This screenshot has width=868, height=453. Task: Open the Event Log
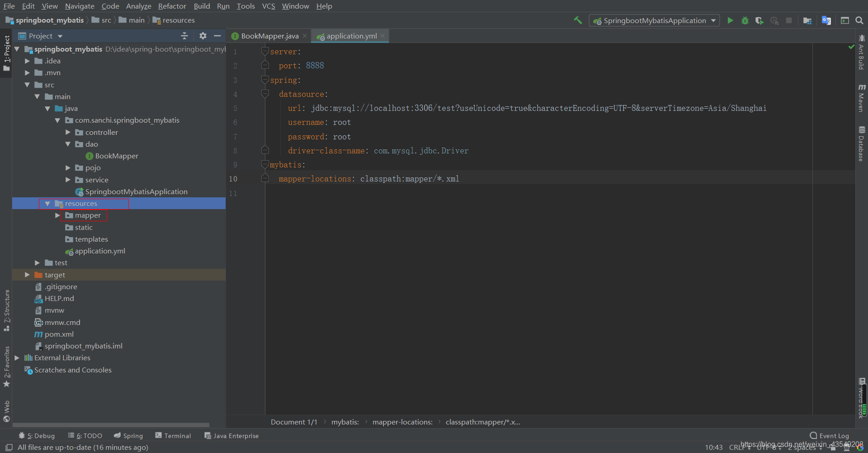(829, 435)
